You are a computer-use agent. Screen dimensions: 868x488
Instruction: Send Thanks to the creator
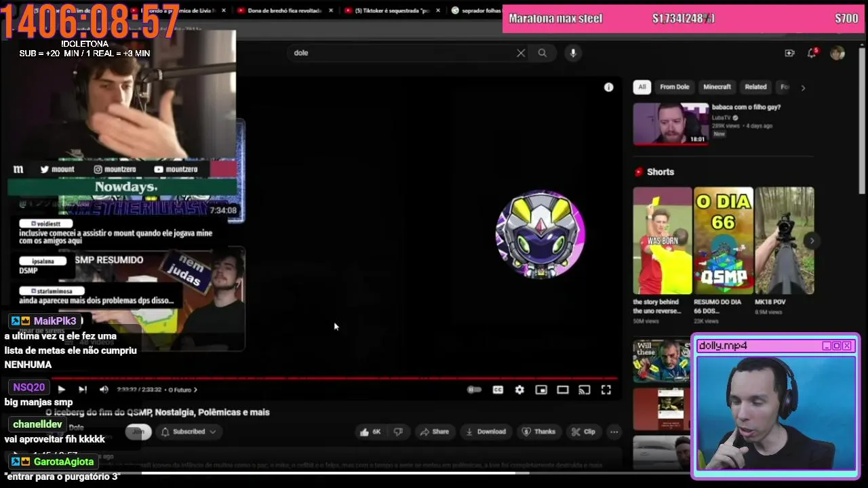coord(538,432)
